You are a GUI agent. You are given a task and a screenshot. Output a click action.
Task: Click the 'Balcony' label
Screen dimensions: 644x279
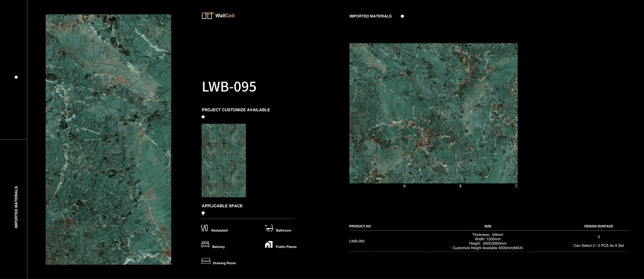218,247
